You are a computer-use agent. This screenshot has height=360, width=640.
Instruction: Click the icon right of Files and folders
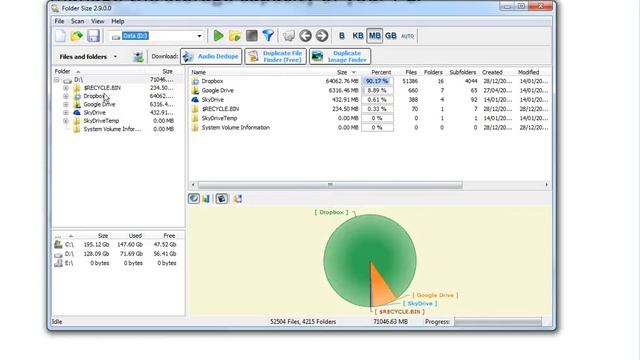click(138, 57)
